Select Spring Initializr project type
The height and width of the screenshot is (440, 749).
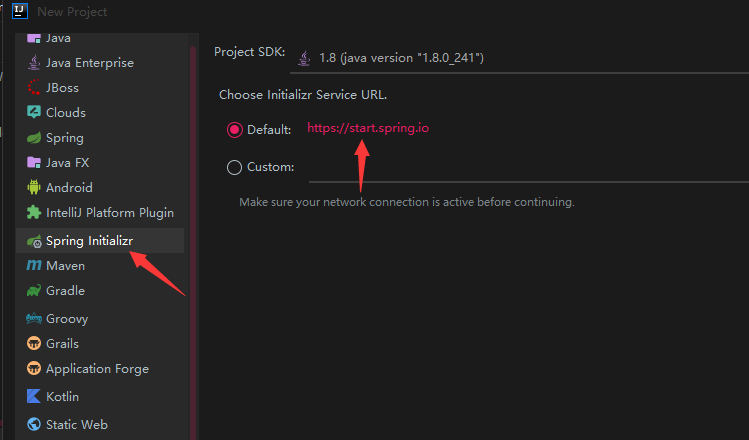90,241
